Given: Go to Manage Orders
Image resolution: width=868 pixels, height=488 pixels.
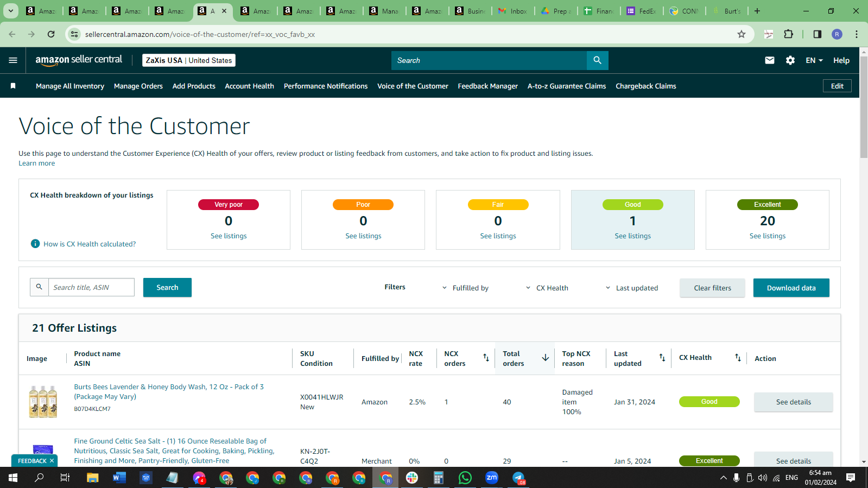Looking at the screenshot, I should click(x=138, y=86).
